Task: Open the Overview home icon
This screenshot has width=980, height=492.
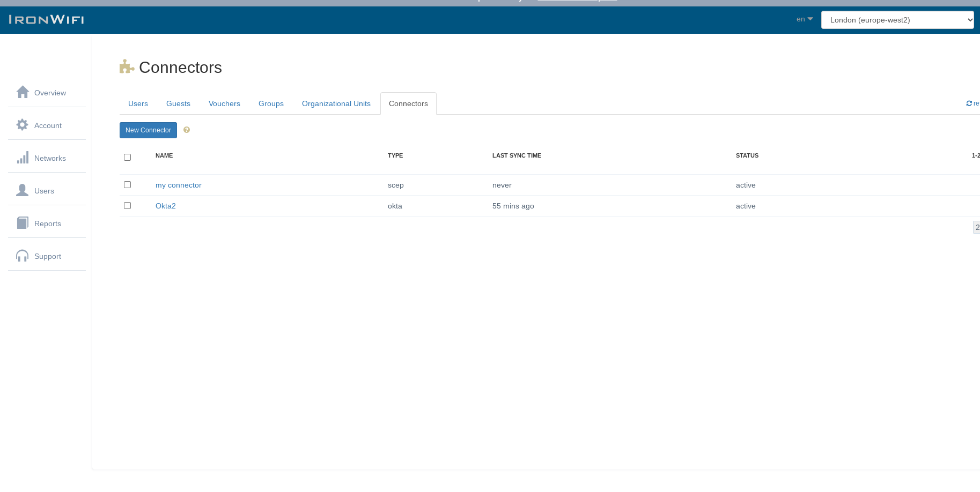Action: (23, 91)
